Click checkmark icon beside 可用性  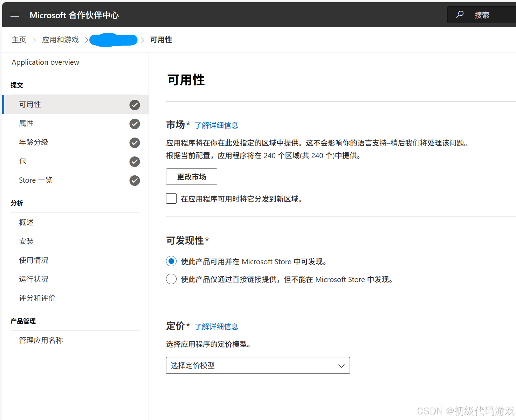[x=135, y=105]
